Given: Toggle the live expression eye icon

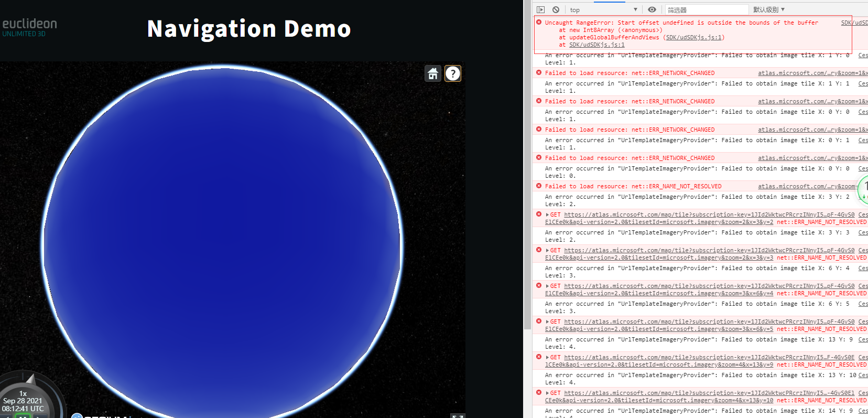Looking at the screenshot, I should coord(652,9).
